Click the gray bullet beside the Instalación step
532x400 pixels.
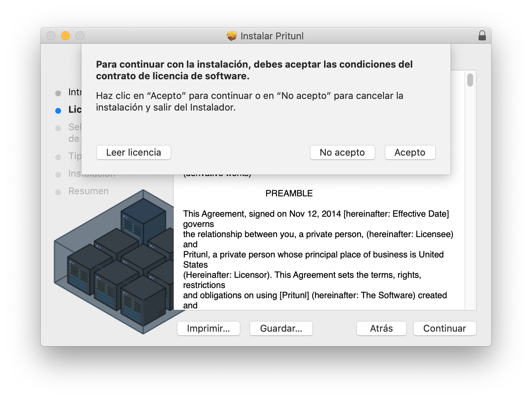point(58,175)
